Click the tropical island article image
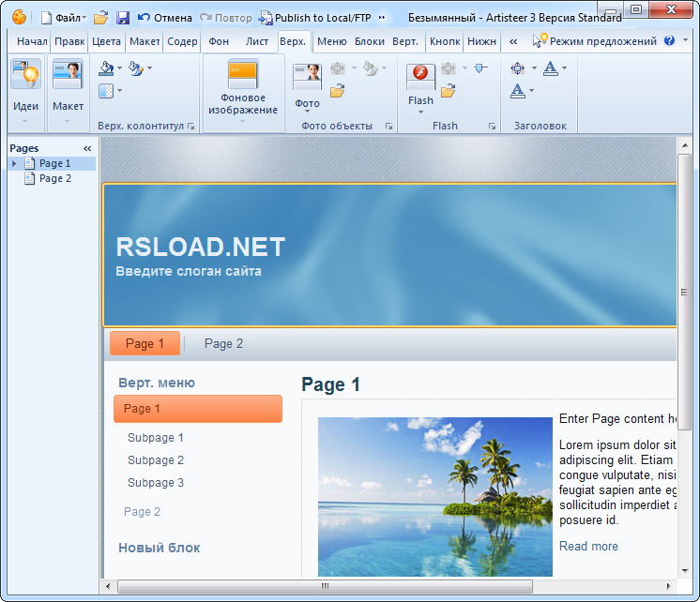 [x=435, y=497]
